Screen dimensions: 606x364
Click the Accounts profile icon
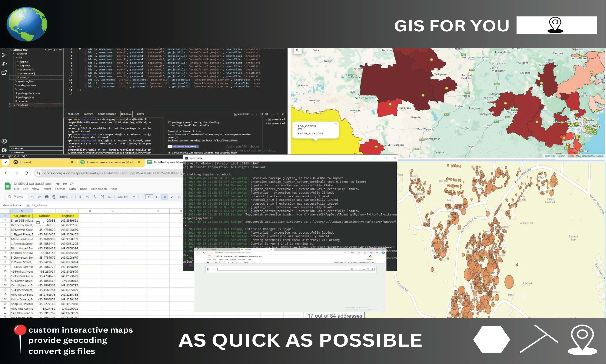[x=4, y=141]
